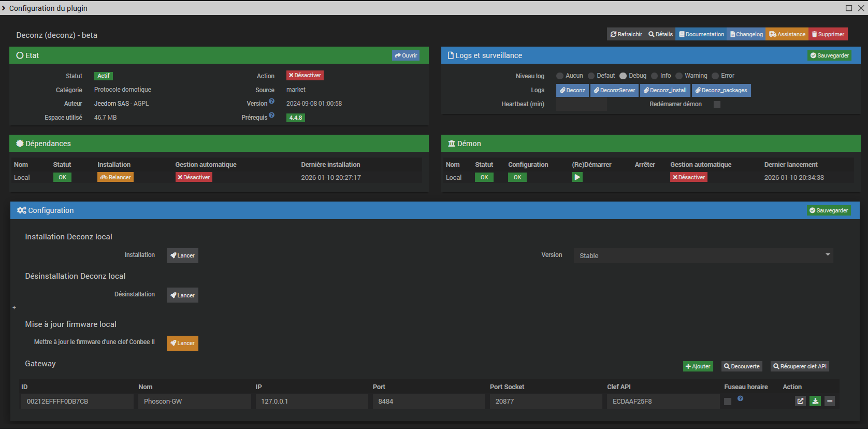Click the help icon beside Prérequis
Screen dimensions: 868x429
(x=272, y=116)
